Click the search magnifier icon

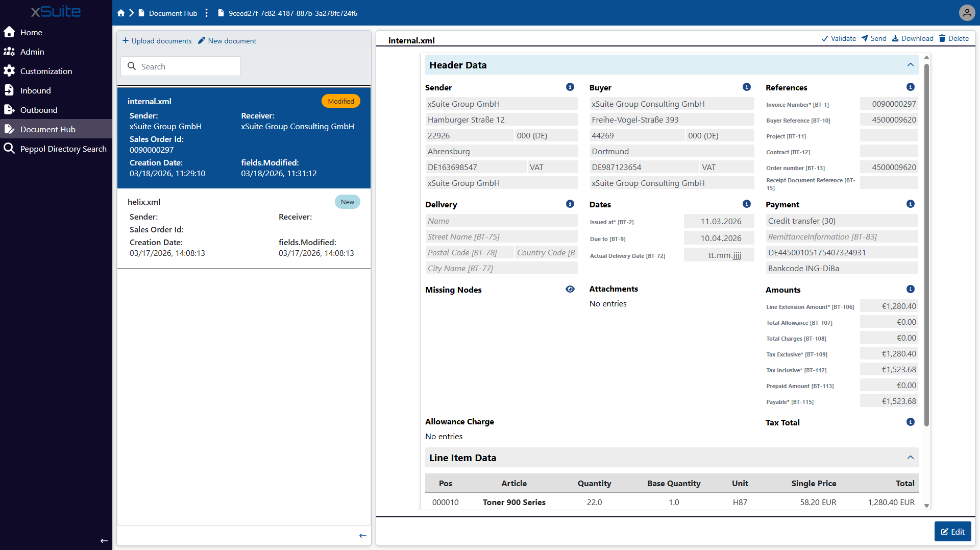132,66
